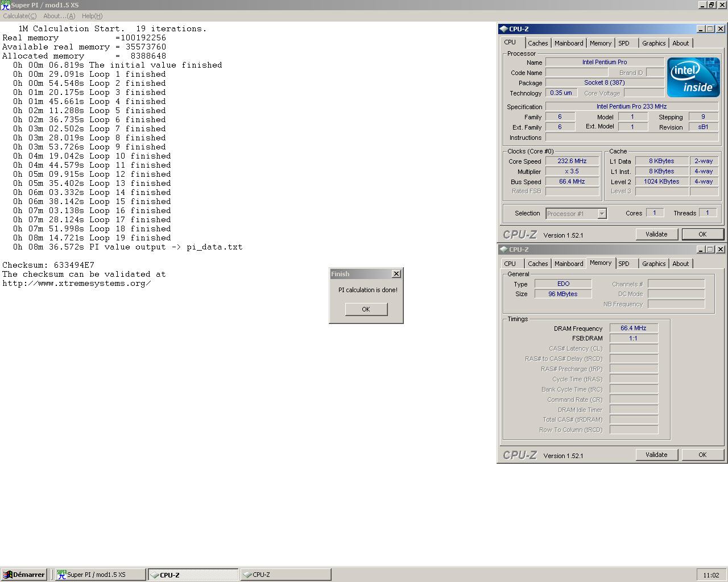Click the Loop 19 finished line
The height and width of the screenshot is (582, 728).
coord(92,238)
